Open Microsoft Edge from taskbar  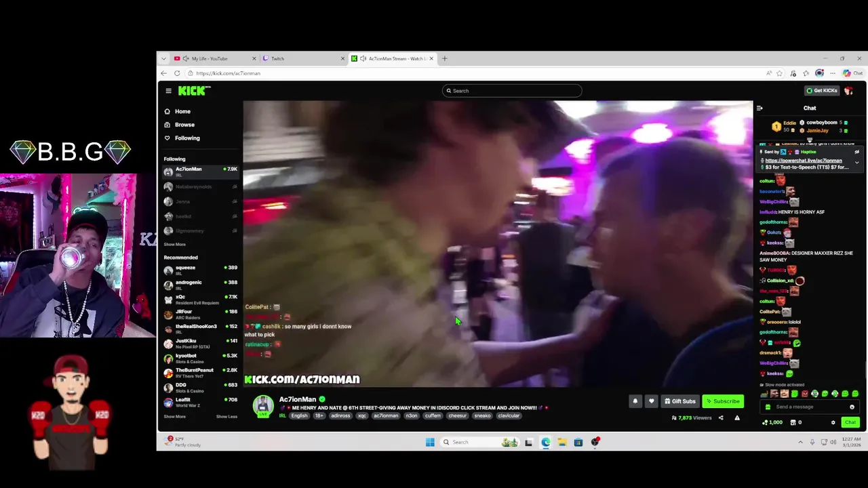[545, 442]
